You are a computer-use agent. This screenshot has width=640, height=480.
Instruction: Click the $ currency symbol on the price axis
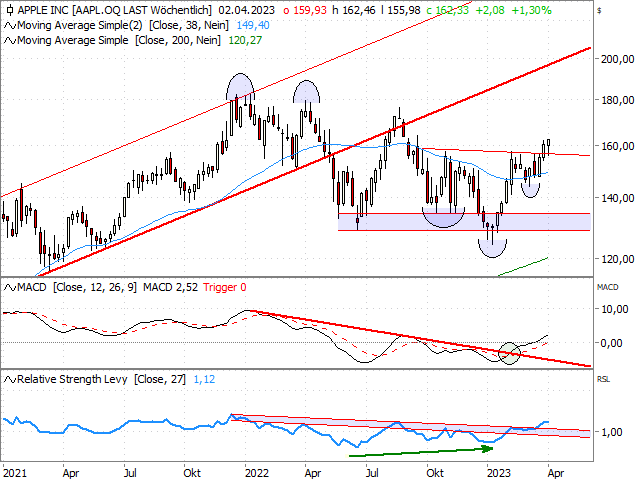click(599, 11)
